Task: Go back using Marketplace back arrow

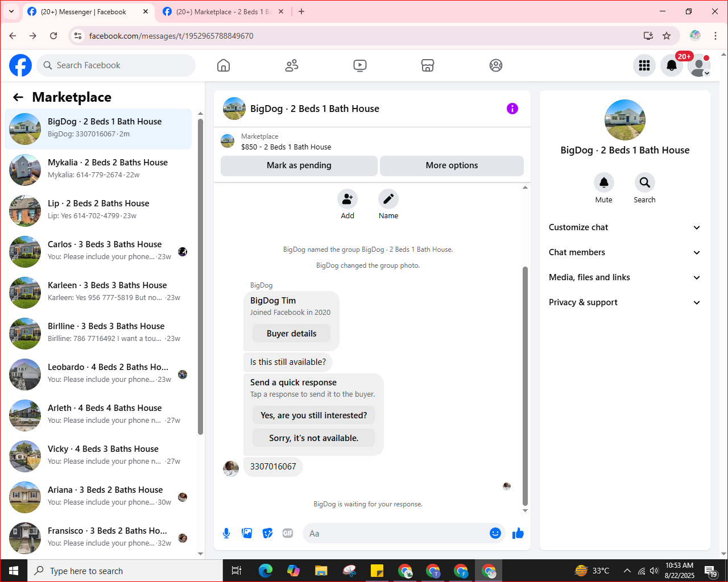Action: click(x=18, y=97)
